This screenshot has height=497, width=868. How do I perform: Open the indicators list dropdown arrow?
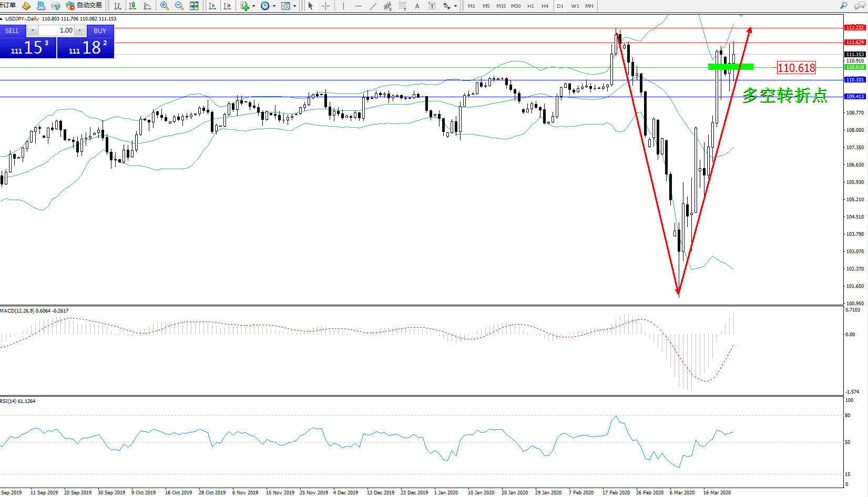click(x=253, y=6)
